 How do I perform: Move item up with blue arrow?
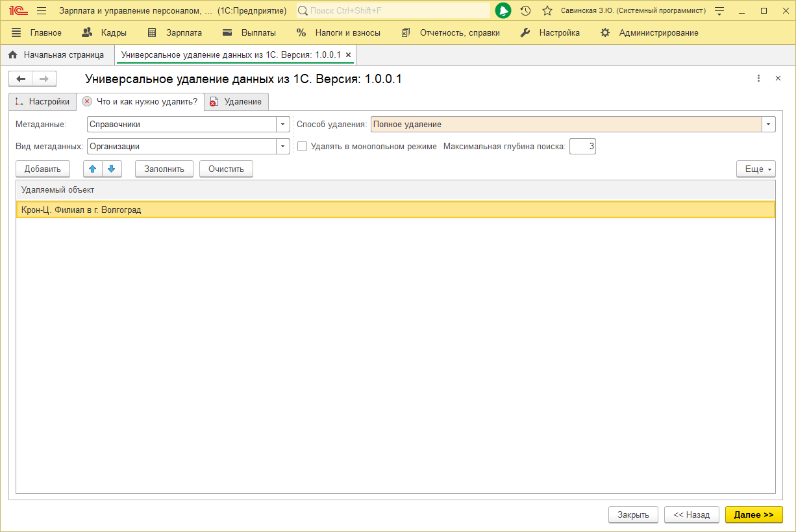93,169
